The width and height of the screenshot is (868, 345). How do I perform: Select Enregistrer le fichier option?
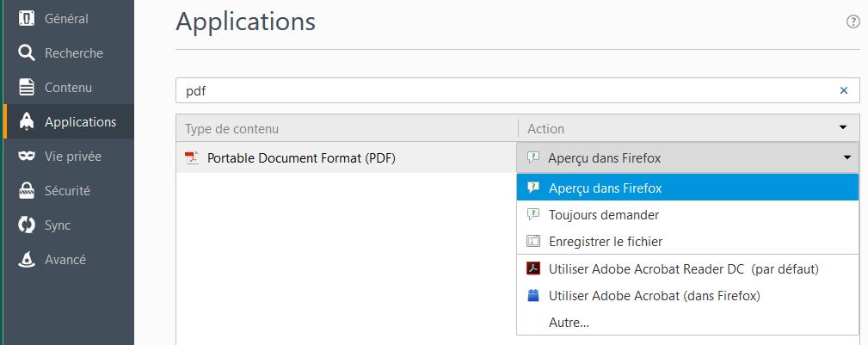point(605,242)
